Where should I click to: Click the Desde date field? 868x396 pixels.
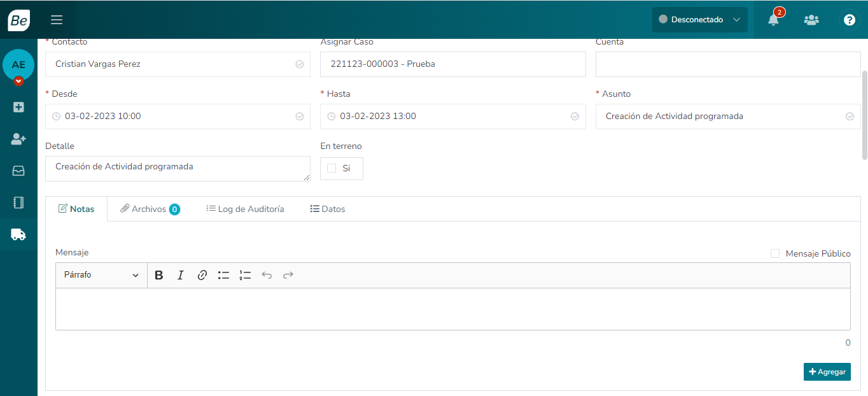point(178,117)
